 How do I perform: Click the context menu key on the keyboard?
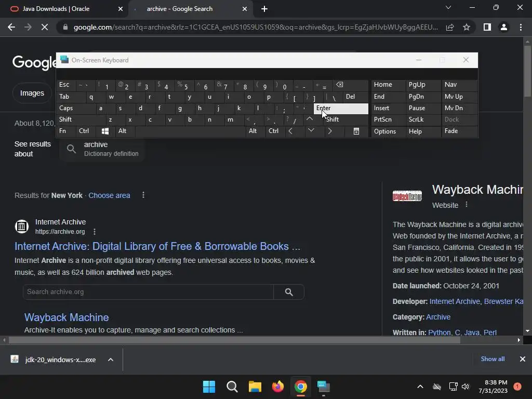coord(356,131)
